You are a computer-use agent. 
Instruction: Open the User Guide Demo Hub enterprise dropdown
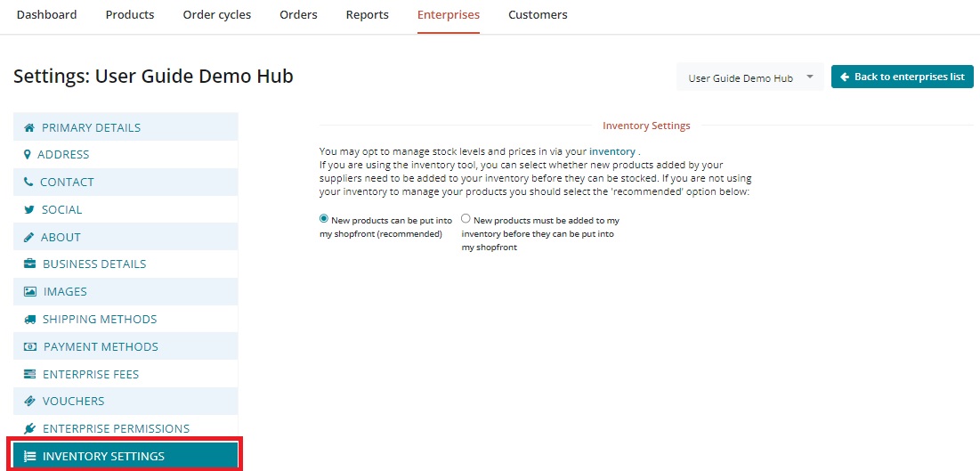pos(749,77)
